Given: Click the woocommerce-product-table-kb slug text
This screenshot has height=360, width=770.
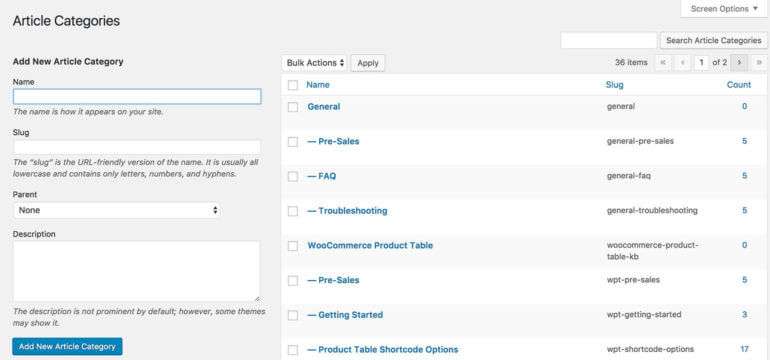Looking at the screenshot, I should pos(653,250).
